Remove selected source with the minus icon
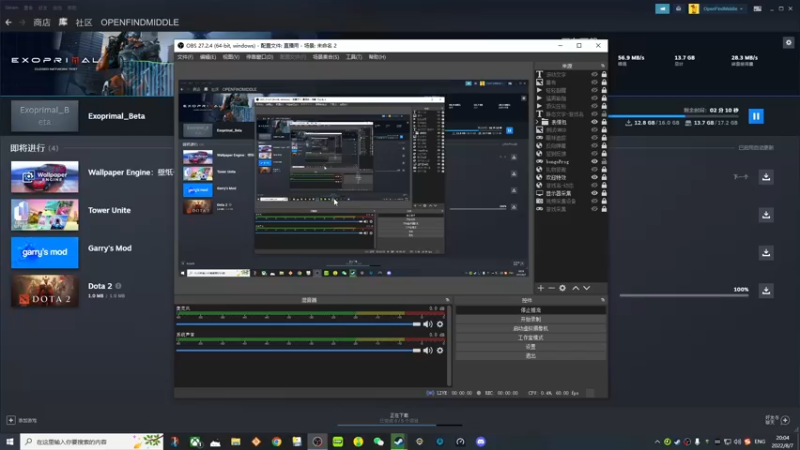 [x=551, y=288]
